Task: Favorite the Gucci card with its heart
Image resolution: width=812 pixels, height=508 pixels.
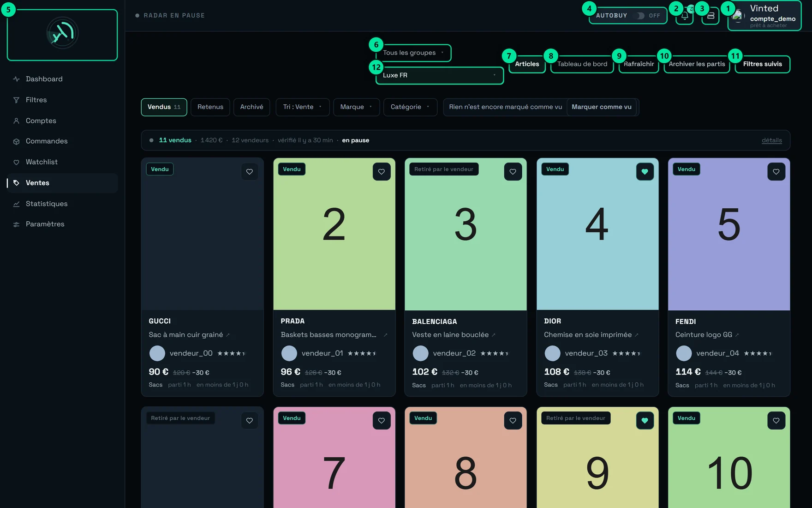Action: (x=250, y=172)
